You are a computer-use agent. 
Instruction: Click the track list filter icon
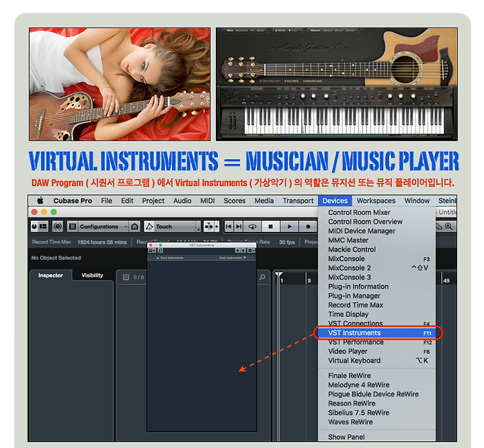[126, 277]
